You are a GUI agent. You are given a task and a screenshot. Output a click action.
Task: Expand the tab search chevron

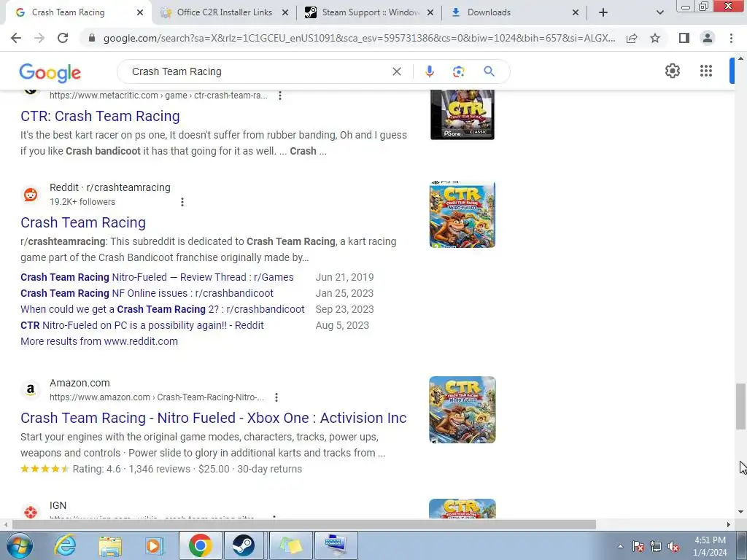click(x=659, y=12)
